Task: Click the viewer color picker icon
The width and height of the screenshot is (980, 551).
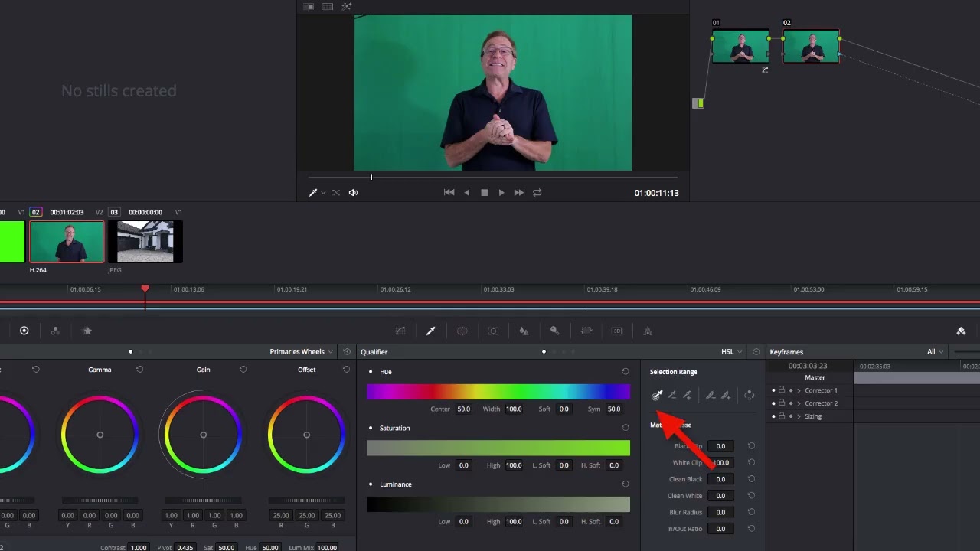Action: pyautogui.click(x=312, y=193)
